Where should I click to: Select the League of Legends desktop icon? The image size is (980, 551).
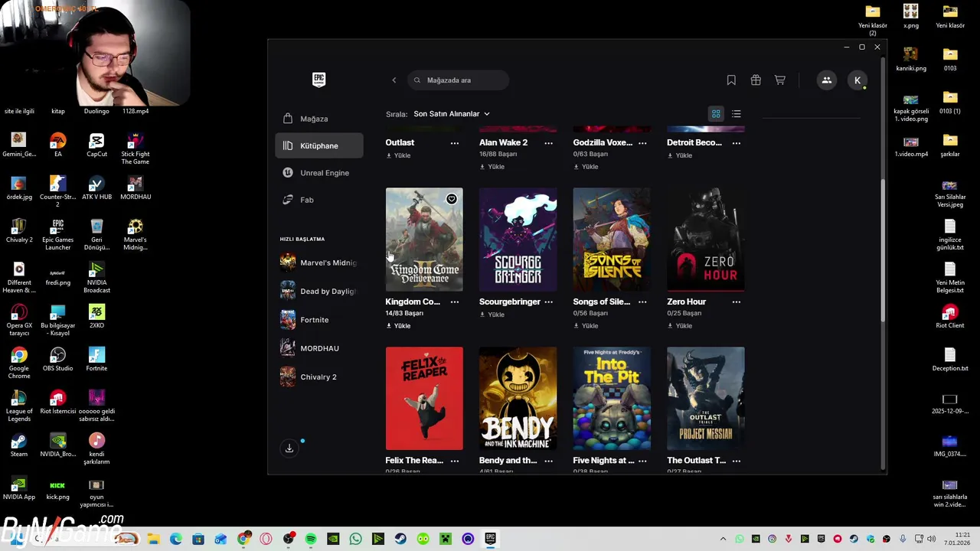pyautogui.click(x=18, y=406)
